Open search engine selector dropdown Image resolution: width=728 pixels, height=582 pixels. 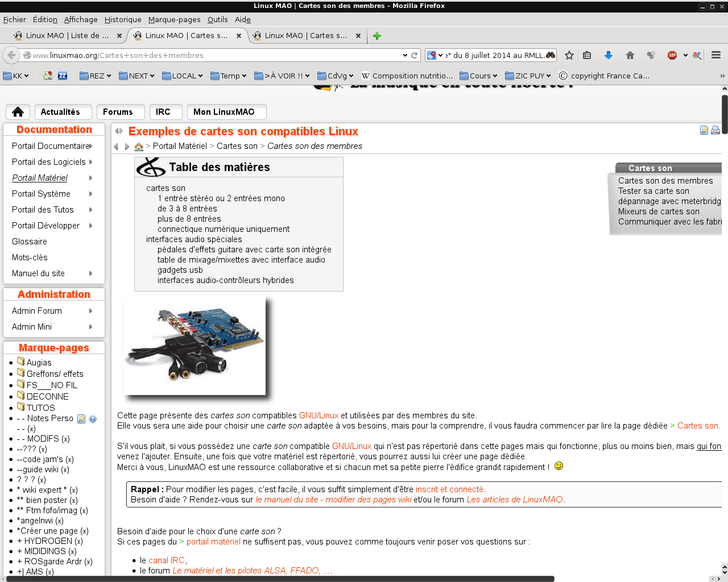pos(435,55)
